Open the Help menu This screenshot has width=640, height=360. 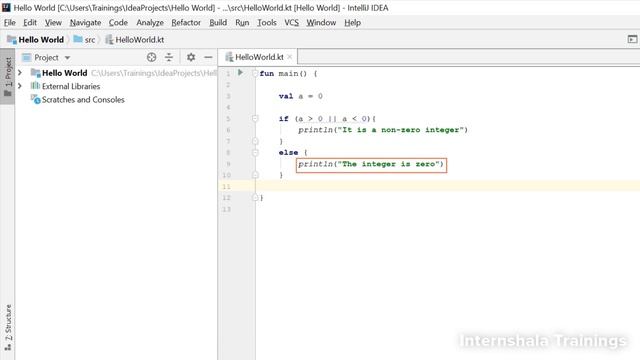pyautogui.click(x=352, y=23)
